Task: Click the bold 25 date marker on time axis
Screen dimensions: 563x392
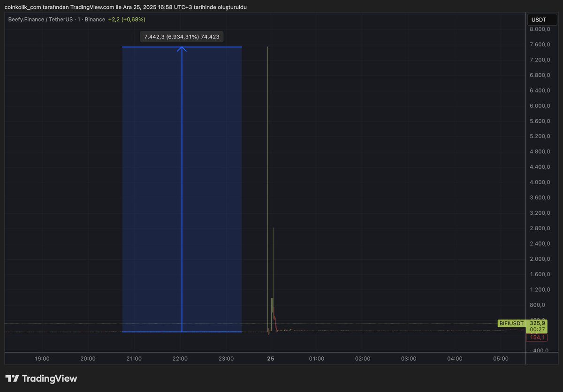Action: [x=271, y=359]
